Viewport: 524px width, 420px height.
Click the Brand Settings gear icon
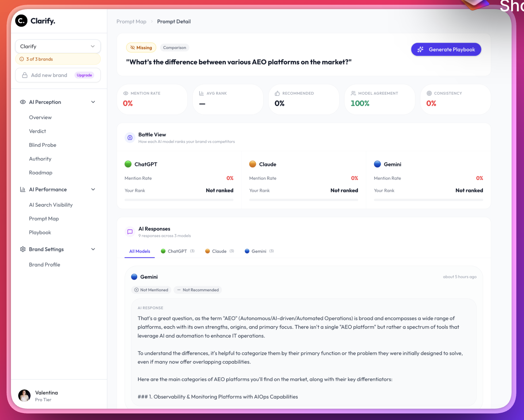[23, 249]
